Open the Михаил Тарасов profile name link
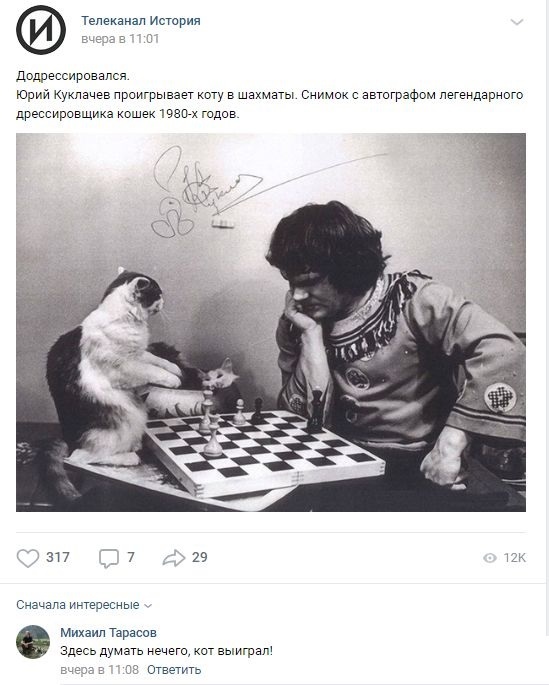 [108, 633]
